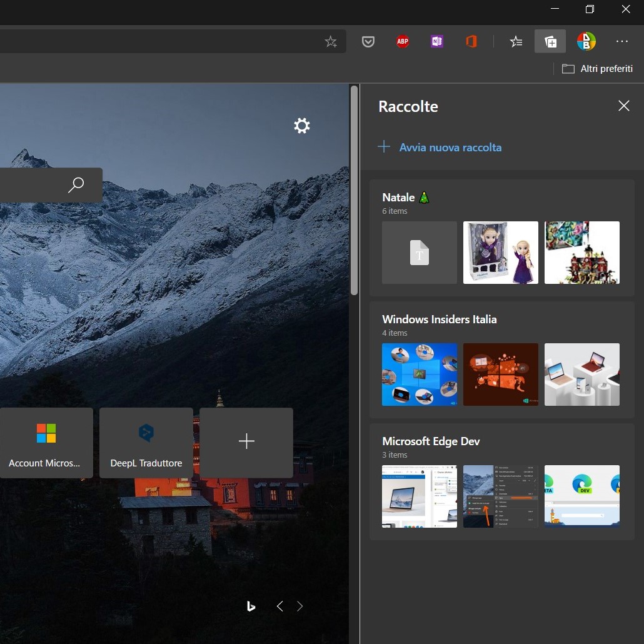Open the Edge DEV logo thumbnail
The height and width of the screenshot is (644, 644).
point(582,496)
